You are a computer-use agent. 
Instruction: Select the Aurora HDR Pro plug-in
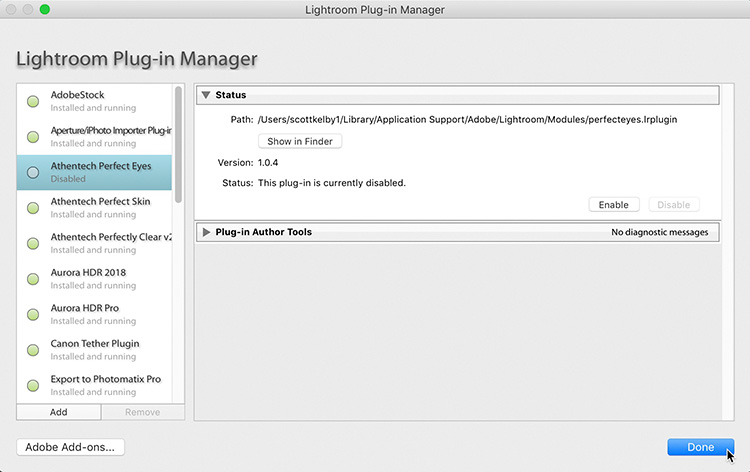point(94,314)
